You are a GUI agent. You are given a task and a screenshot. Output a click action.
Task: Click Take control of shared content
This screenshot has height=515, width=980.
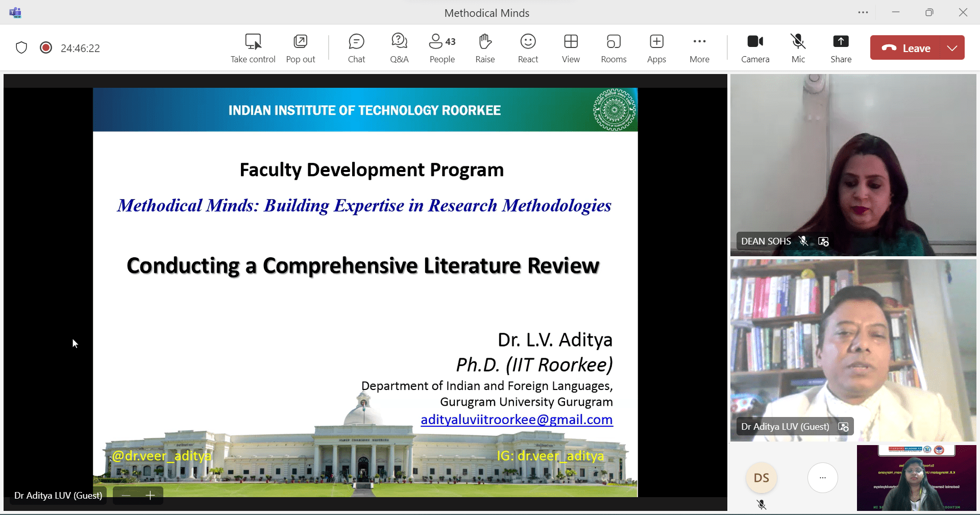click(253, 48)
